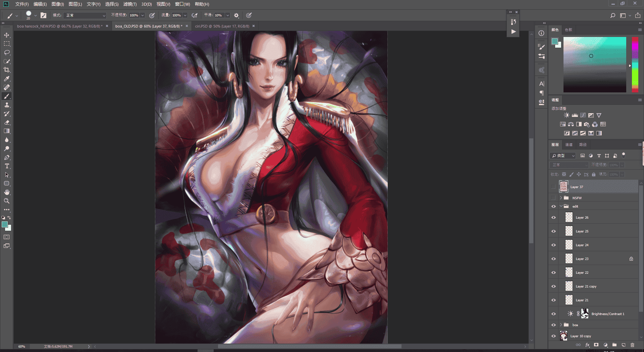Select the Hand tool
644x352 pixels.
[x=7, y=192]
